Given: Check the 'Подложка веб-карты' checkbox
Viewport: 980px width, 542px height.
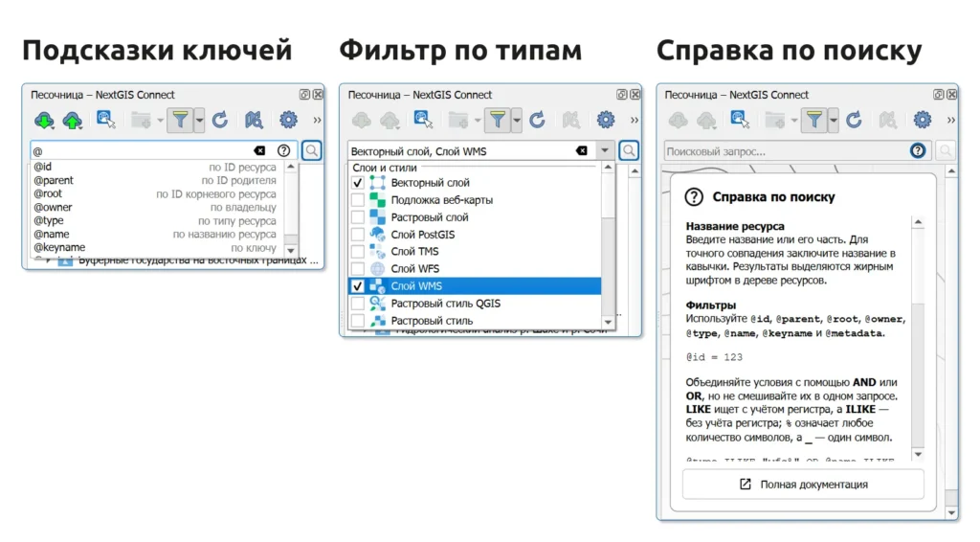Looking at the screenshot, I should (358, 200).
